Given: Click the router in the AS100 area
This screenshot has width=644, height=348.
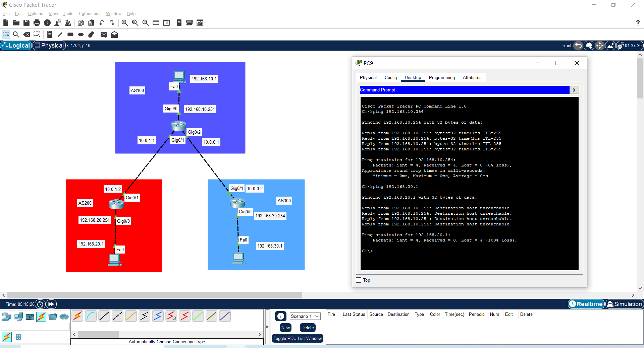Looking at the screenshot, I should pos(178,126).
